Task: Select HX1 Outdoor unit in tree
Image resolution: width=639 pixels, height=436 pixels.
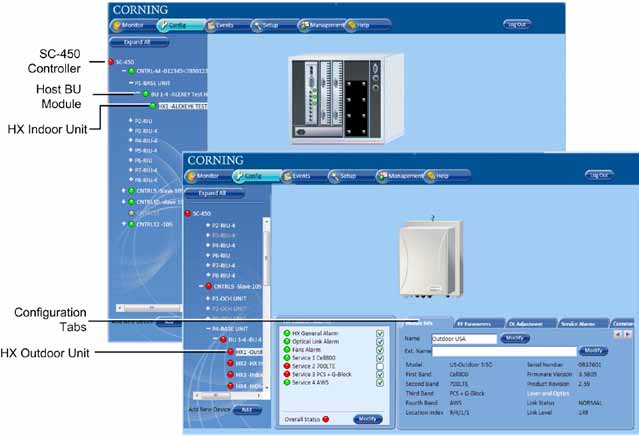Action: point(245,352)
